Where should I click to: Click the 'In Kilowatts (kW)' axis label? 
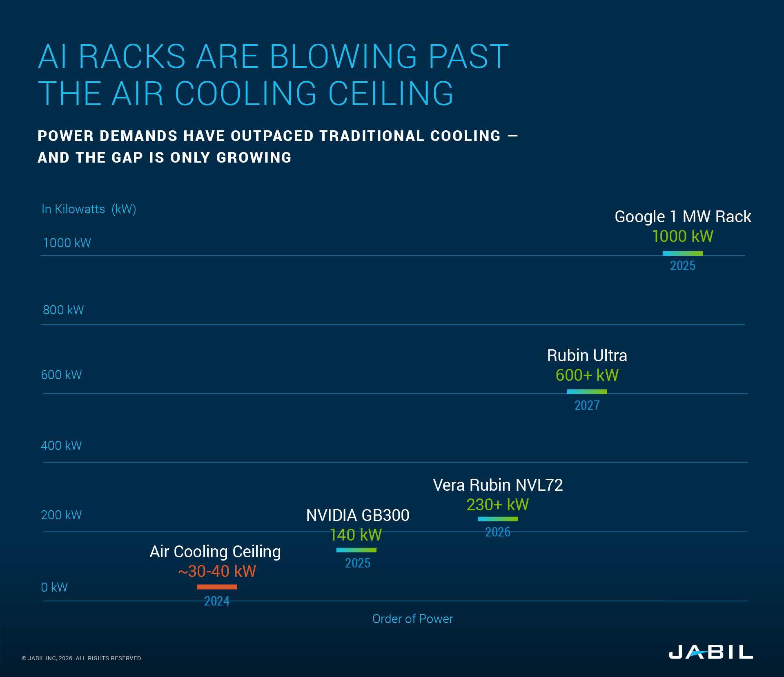(89, 209)
